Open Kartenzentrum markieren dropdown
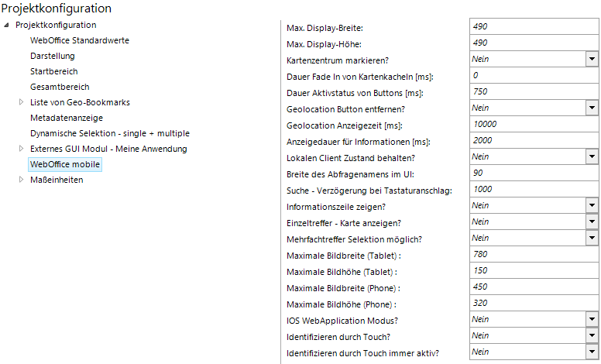Screen dimensions: 601x364 click(592, 59)
